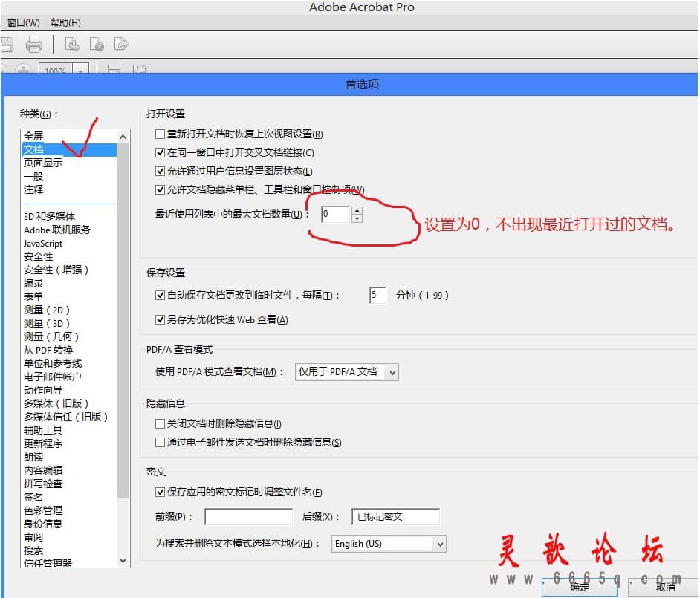The height and width of the screenshot is (598, 700).
Task: Open the 窗口(W) menu
Action: click(x=24, y=23)
